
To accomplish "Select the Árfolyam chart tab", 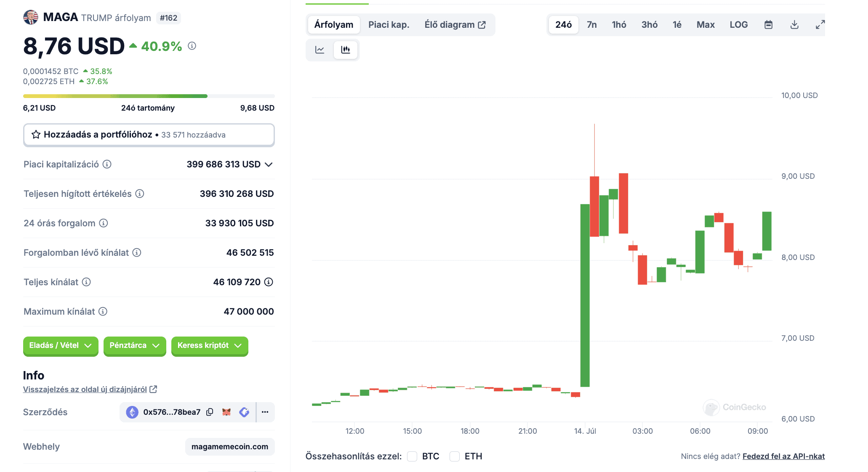I will (334, 25).
